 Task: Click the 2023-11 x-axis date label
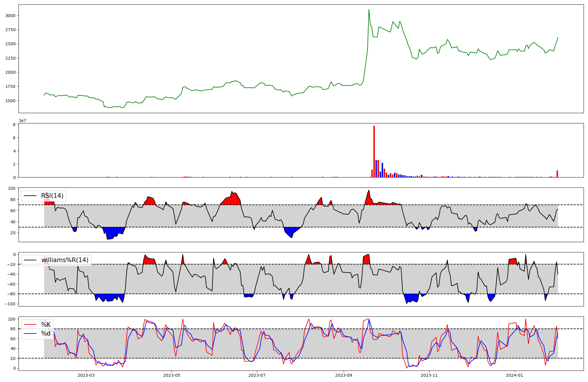tap(429, 375)
